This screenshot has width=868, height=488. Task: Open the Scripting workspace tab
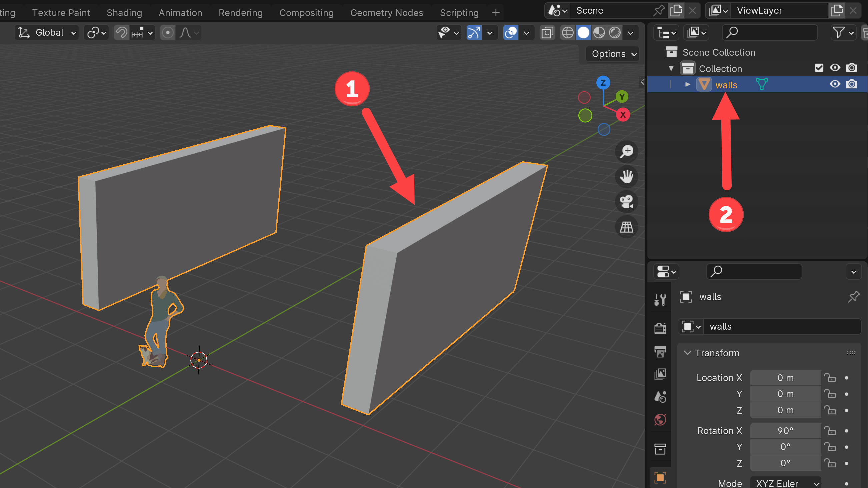[459, 12]
